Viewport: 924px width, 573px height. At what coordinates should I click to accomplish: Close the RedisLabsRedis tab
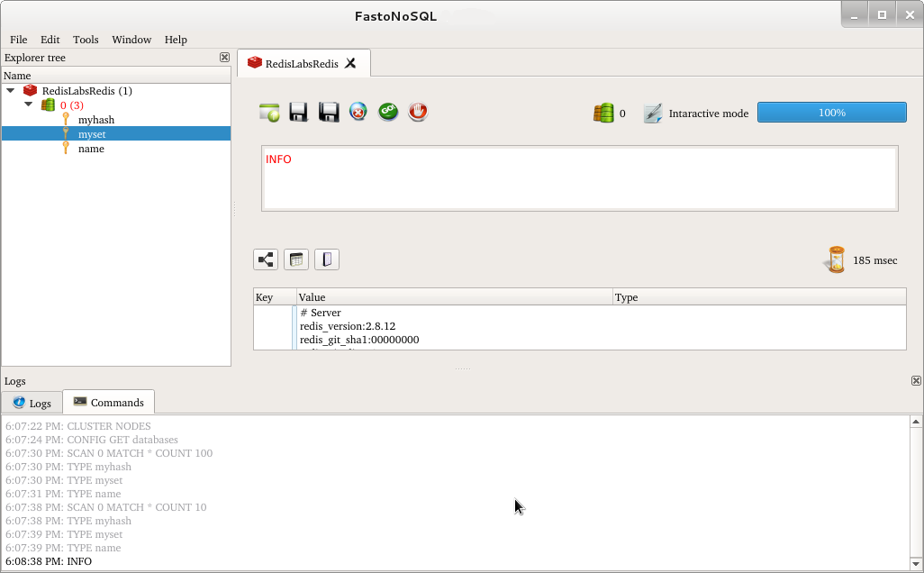pos(350,63)
